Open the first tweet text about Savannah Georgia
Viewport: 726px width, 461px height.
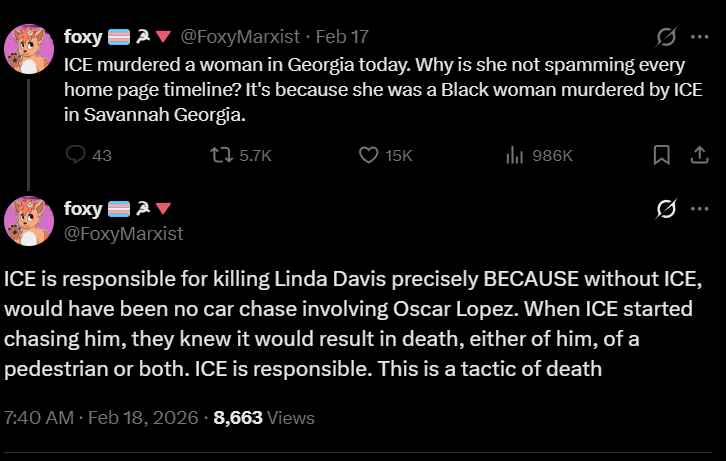[x=383, y=89]
